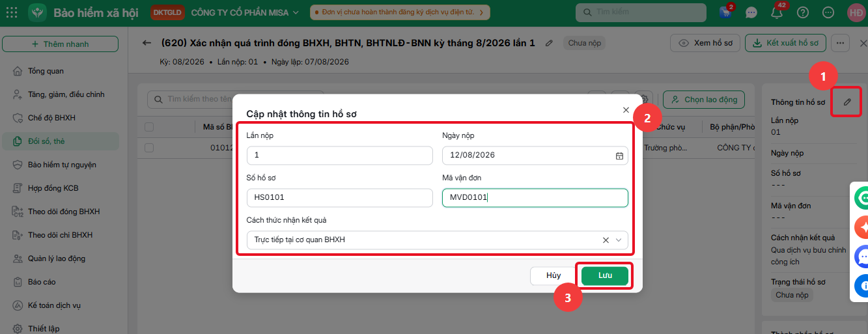Focus the Tìm kiếm theo tên table search
The height and width of the screenshot is (334, 868).
pyautogui.click(x=236, y=100)
